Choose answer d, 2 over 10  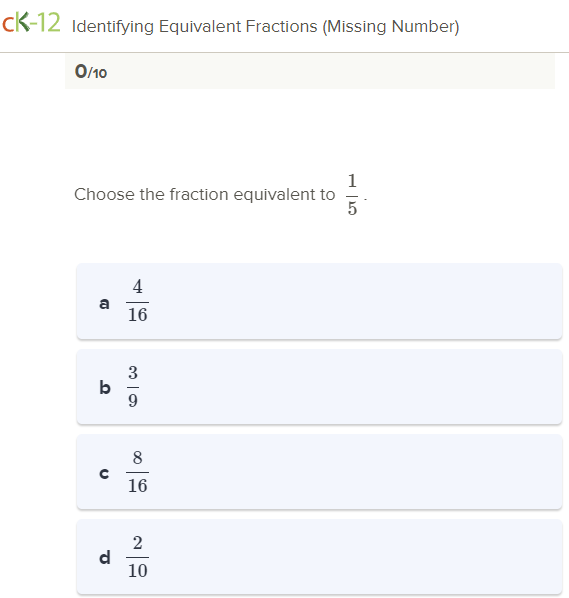pos(319,557)
